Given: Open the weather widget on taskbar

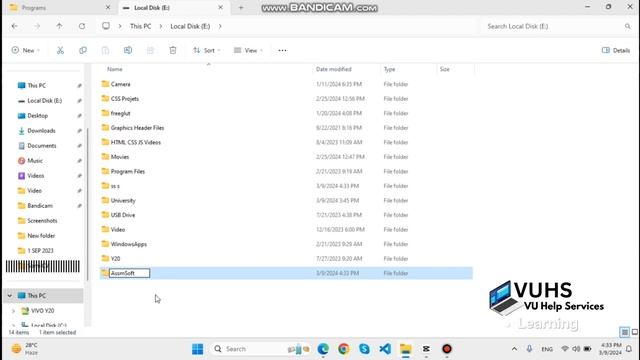Looking at the screenshot, I should coord(24,349).
